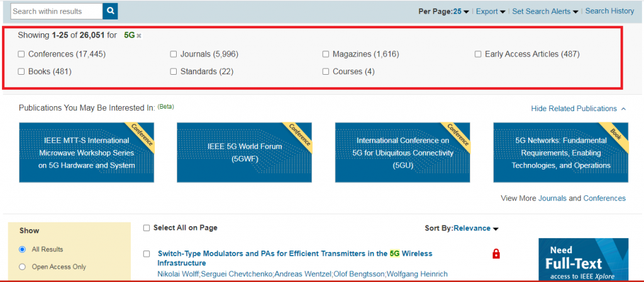Click the Journals link under View More
Image resolution: width=644 pixels, height=282 pixels.
(552, 198)
